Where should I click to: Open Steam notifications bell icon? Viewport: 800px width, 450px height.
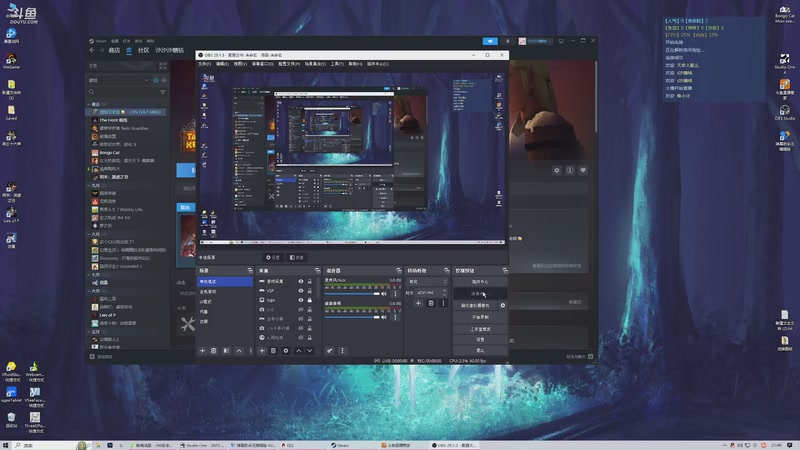508,41
